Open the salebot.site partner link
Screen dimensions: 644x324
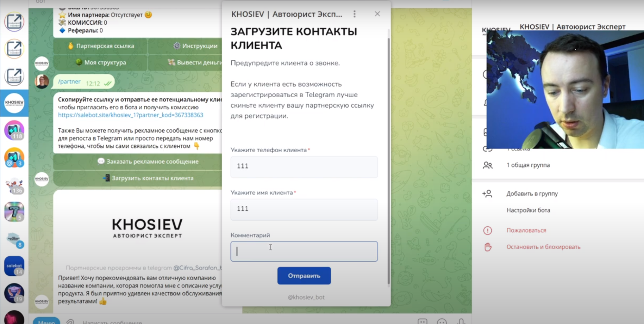tap(131, 115)
